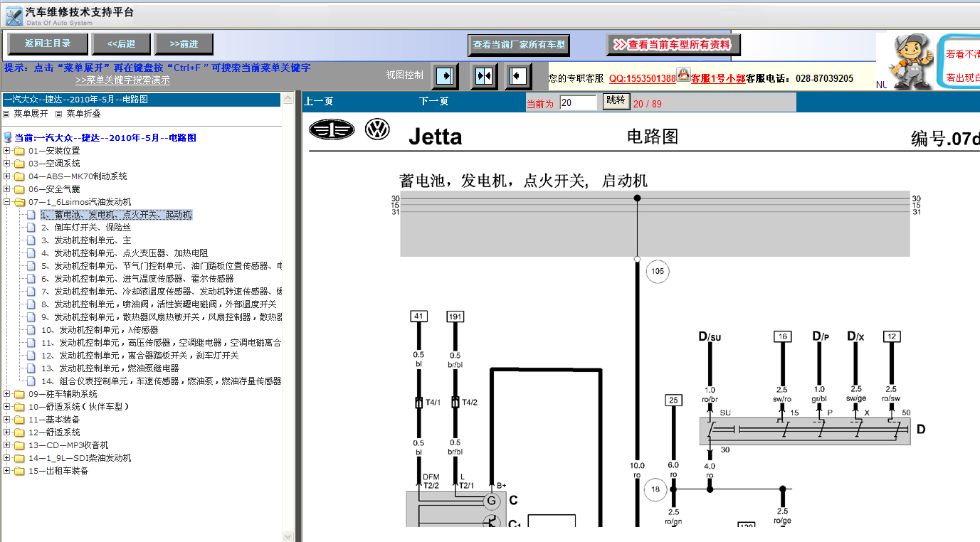This screenshot has height=542, width=980.
Task: Expand the 03—空调系统 tree node
Action: (x=7, y=164)
